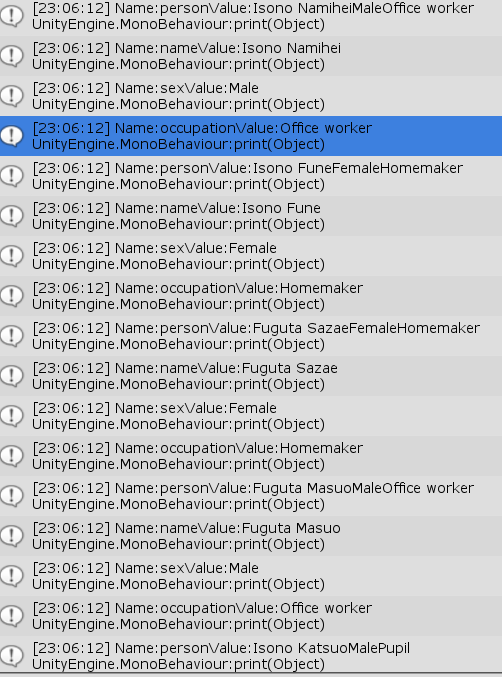The image size is (502, 677).
Task: Select log entry personValue:Isono KatsuoMalePupil
Action: pos(251,655)
